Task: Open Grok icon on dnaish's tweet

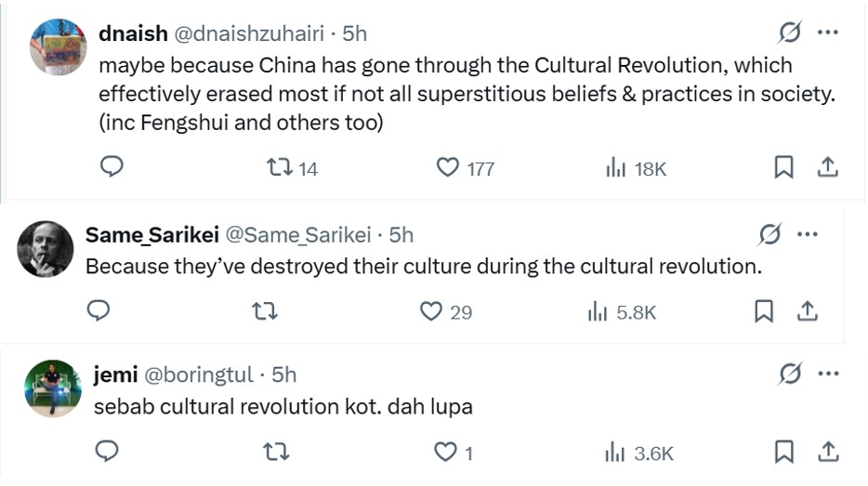Action: coord(789,33)
